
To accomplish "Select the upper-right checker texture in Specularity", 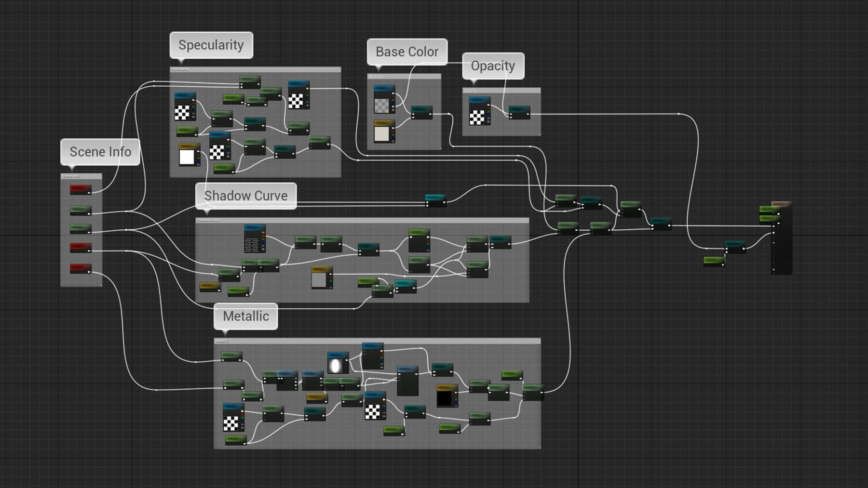I will [299, 95].
